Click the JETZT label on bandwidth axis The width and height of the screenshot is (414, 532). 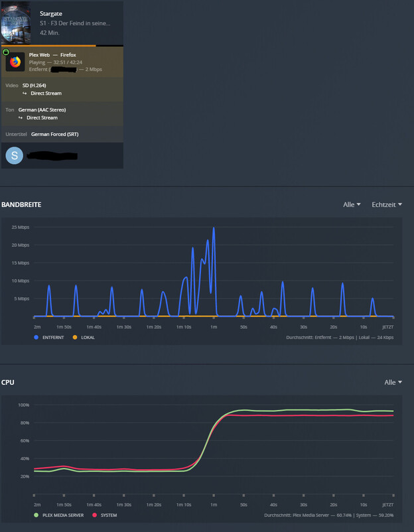pyautogui.click(x=388, y=327)
